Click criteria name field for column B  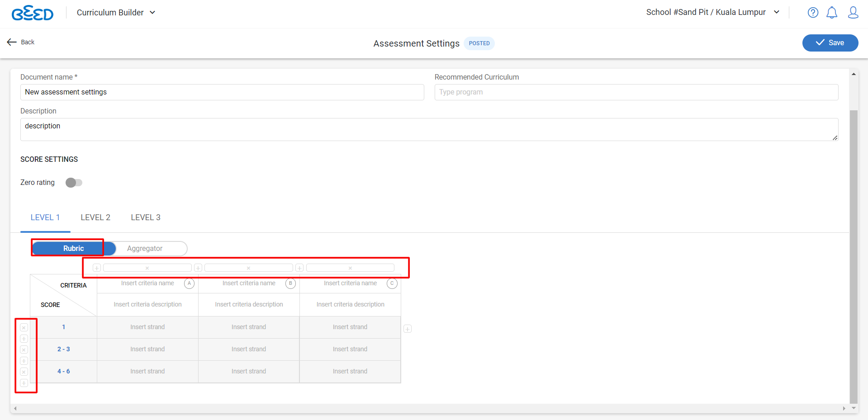point(249,283)
